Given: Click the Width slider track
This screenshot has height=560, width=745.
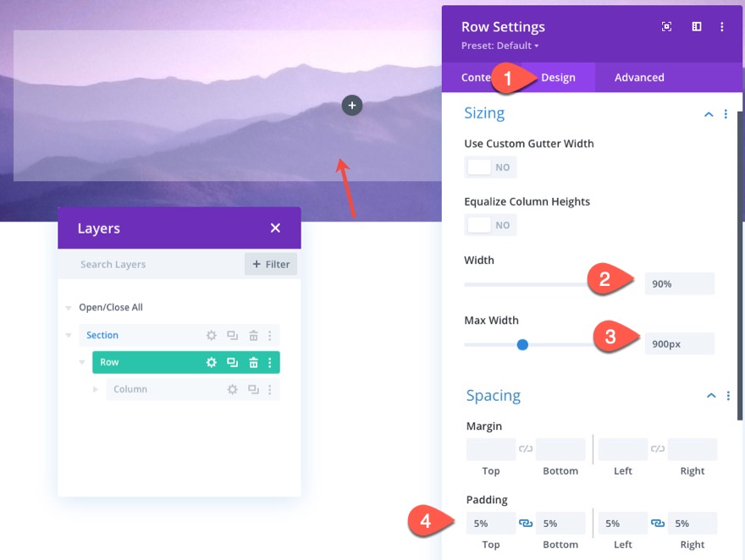Looking at the screenshot, I should (x=527, y=285).
